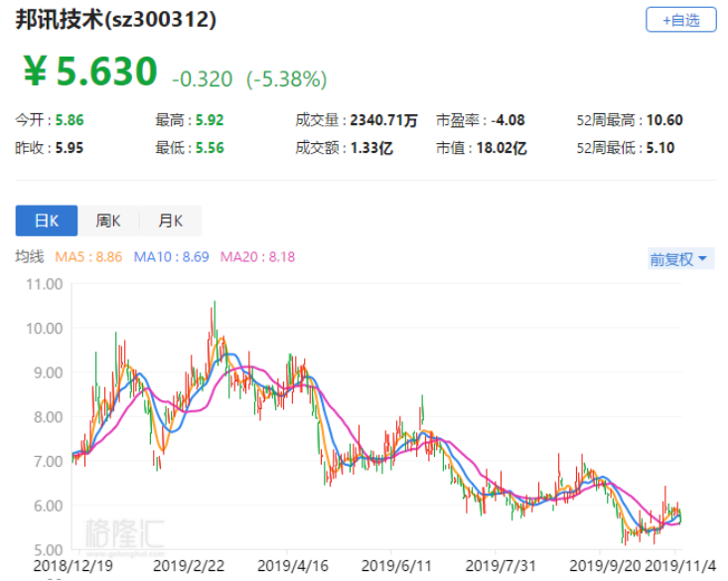
Task: Click the MA10 : 8.69 indicator label
Action: tap(171, 257)
